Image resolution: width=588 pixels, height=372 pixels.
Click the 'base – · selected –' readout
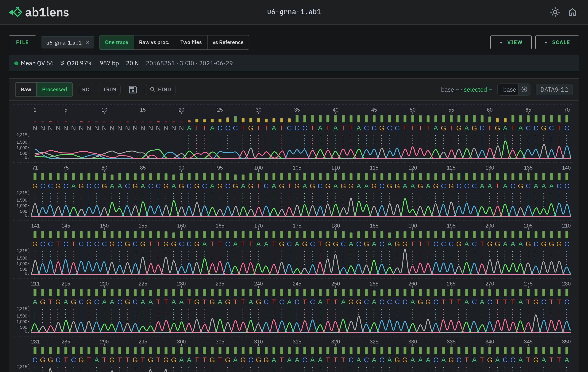[x=466, y=90]
